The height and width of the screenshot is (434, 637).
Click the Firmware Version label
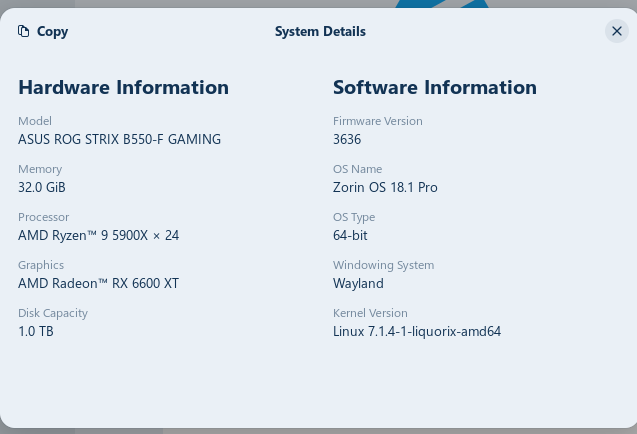[378, 121]
